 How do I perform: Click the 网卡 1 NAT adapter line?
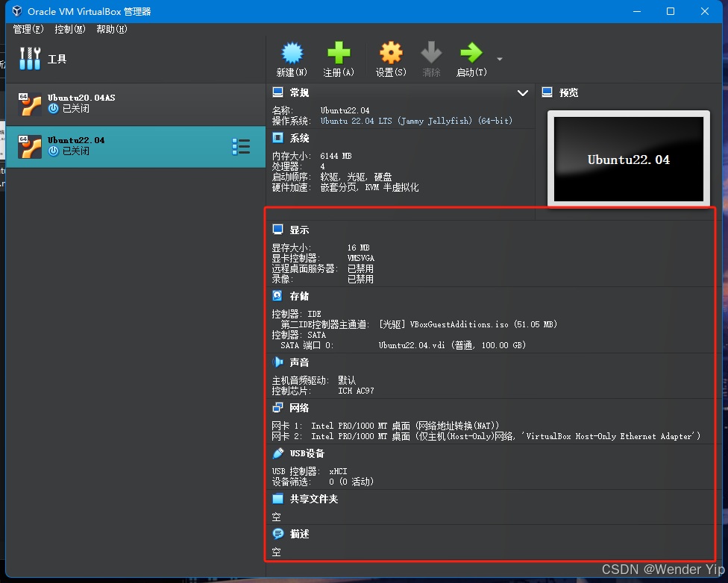pos(386,426)
